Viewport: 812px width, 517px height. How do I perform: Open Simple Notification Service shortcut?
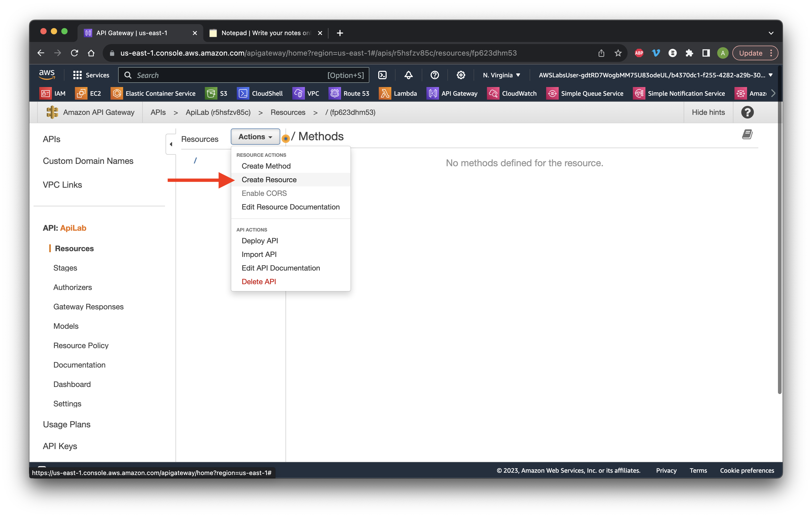tap(679, 94)
